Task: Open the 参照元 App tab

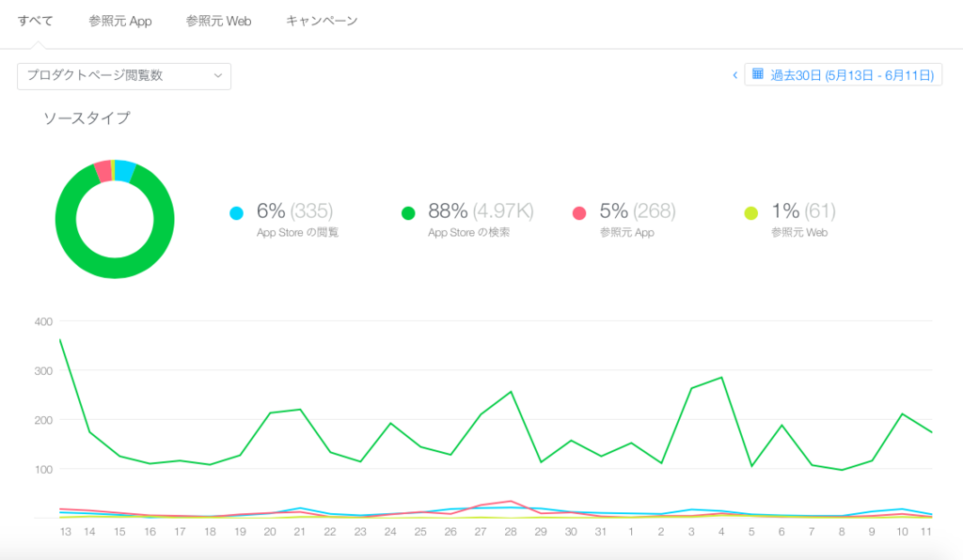Action: tap(120, 21)
